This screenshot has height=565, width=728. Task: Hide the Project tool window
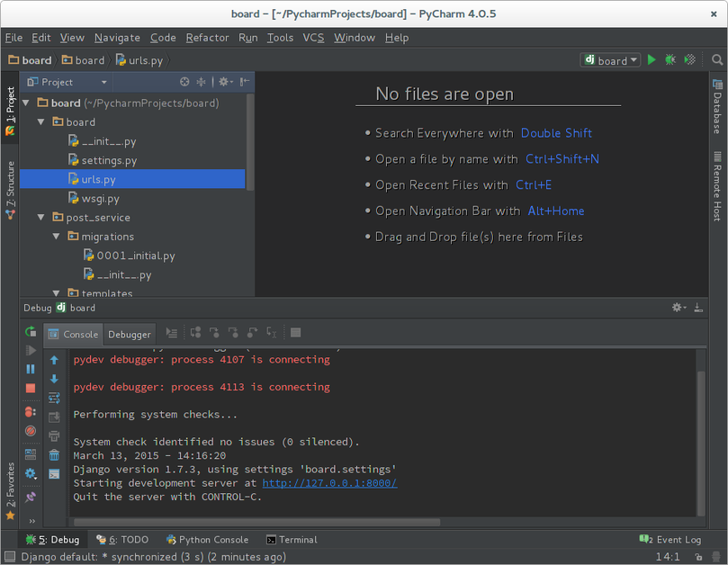point(245,82)
